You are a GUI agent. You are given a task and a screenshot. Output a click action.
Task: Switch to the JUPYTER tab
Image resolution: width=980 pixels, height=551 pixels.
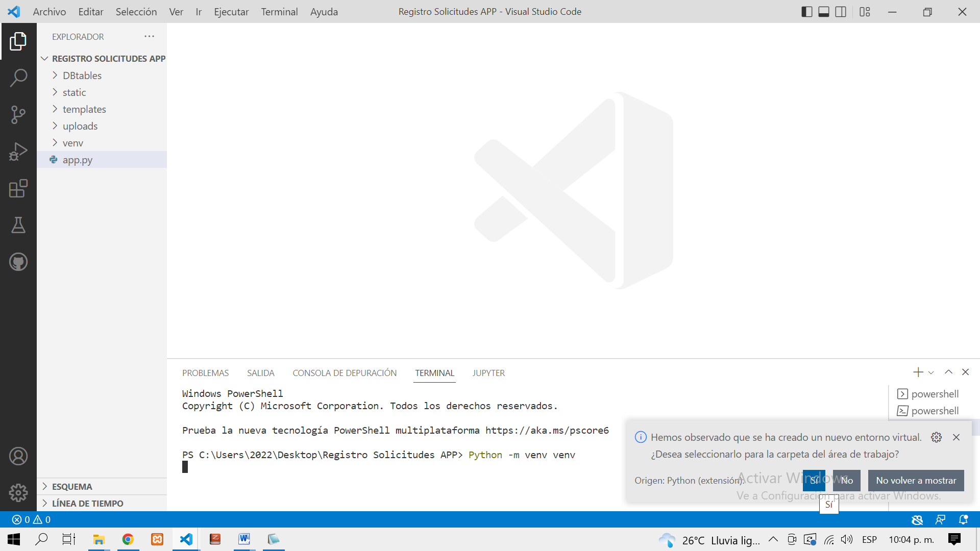click(x=488, y=373)
